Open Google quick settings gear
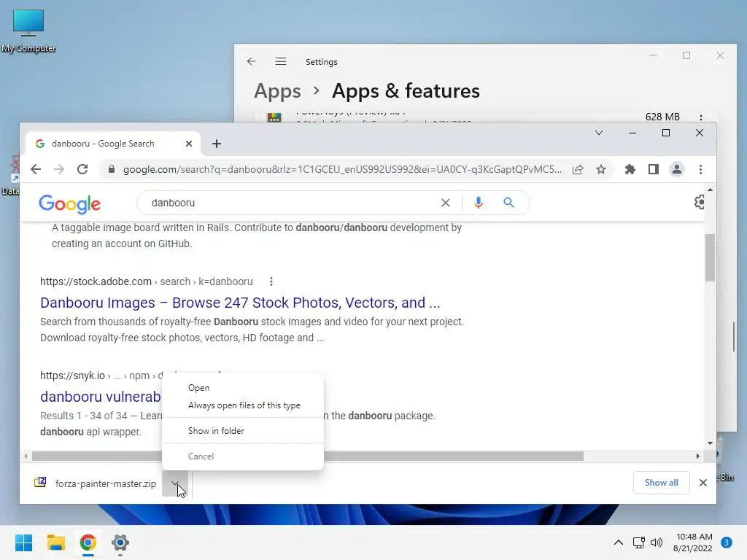Viewport: 747px width, 560px height. coord(700,203)
